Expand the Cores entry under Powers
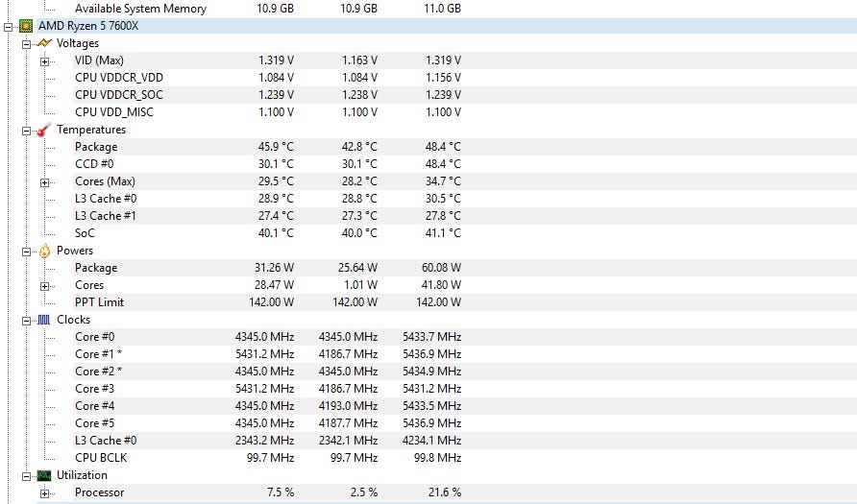Viewport: 857px width, 504px height. coord(44,285)
